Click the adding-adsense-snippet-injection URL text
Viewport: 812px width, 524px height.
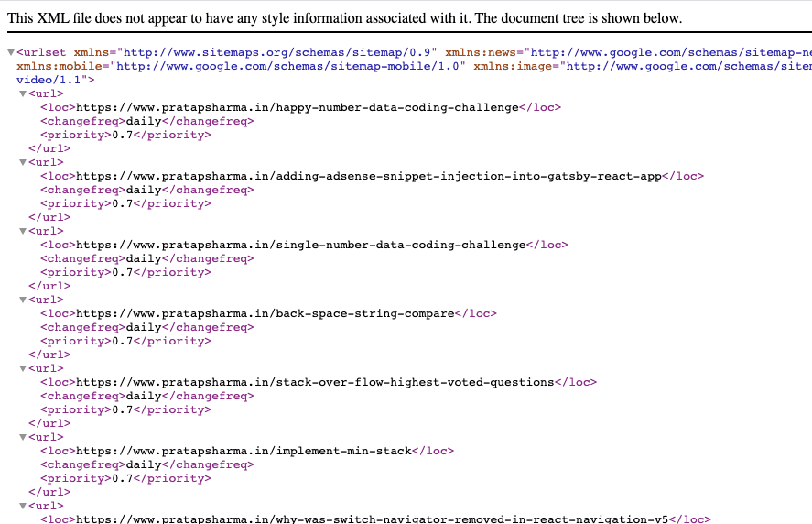(x=369, y=176)
